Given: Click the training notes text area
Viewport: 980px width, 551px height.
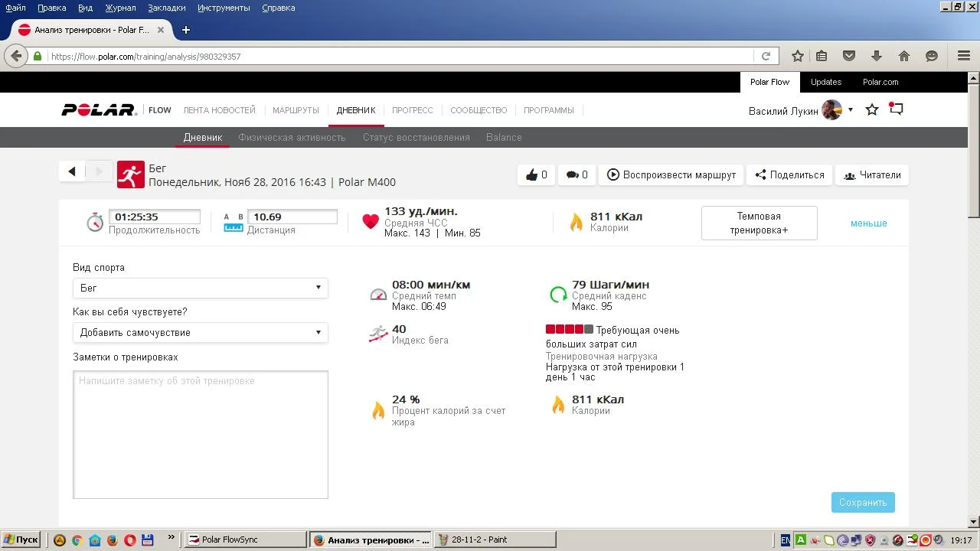Looking at the screenshot, I should (x=201, y=435).
